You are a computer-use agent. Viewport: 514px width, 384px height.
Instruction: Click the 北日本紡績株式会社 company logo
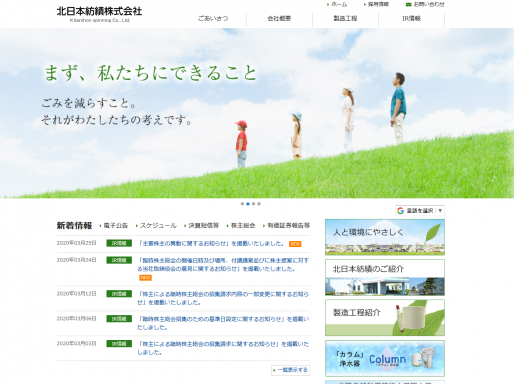(99, 14)
